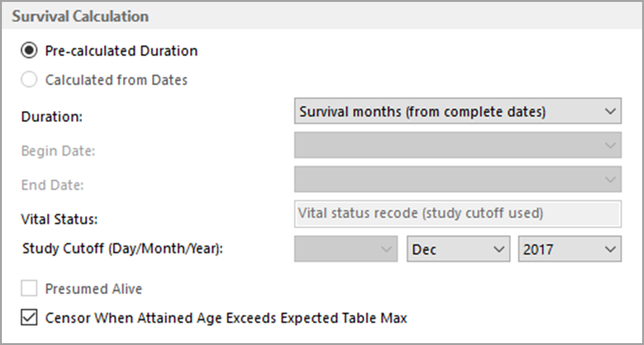The width and height of the screenshot is (644, 345).
Task: Uncheck Censor When Attained Age Exceeds Expected Table Max
Action: click(x=29, y=318)
